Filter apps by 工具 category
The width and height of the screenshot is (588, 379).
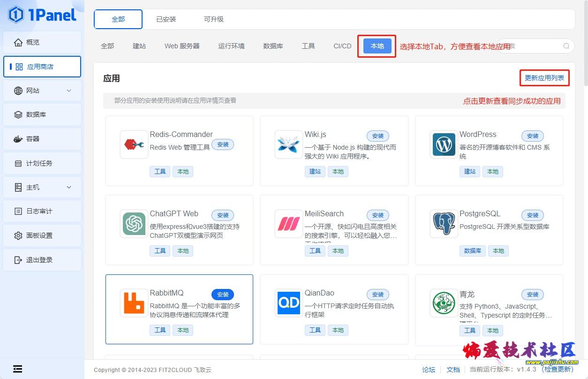308,46
